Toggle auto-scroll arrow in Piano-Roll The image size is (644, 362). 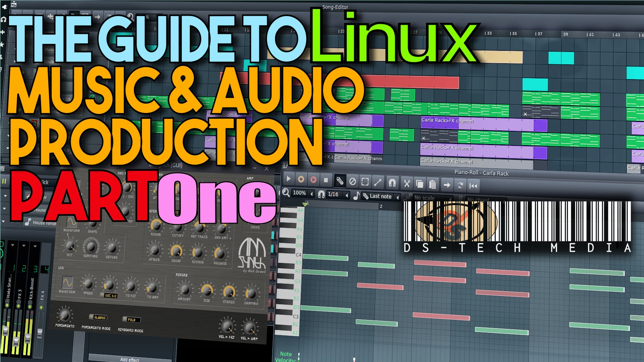[x=447, y=185]
